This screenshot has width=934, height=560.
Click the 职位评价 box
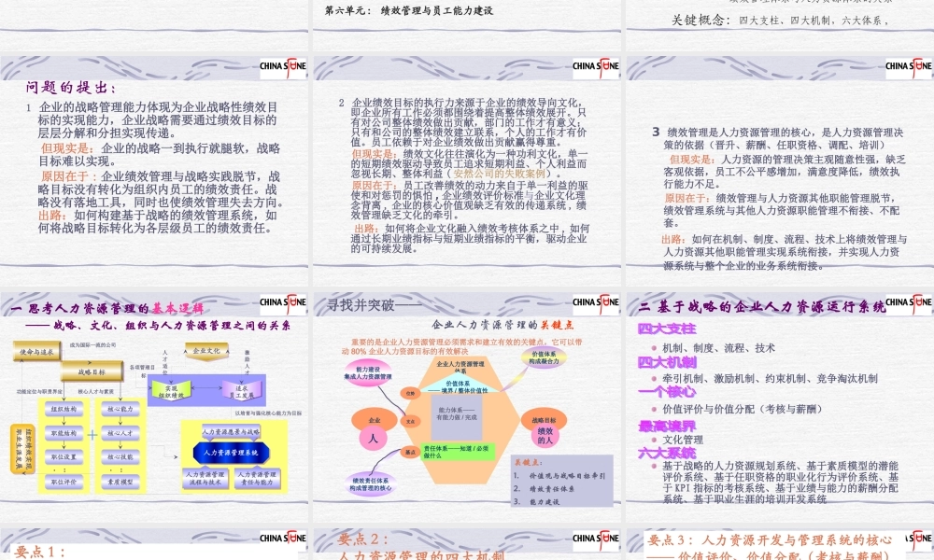click(64, 482)
